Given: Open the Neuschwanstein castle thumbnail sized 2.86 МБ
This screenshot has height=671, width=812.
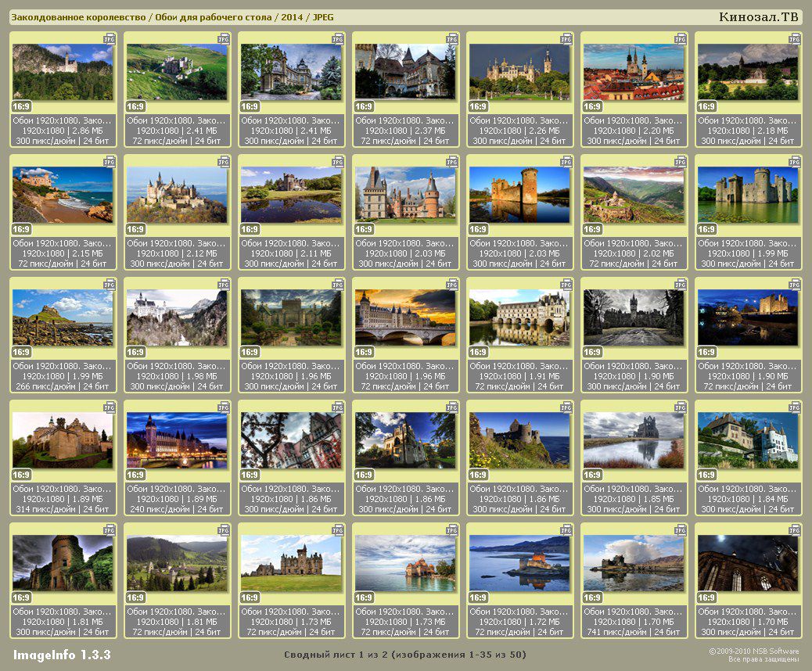Looking at the screenshot, I should pyautogui.click(x=63, y=72).
